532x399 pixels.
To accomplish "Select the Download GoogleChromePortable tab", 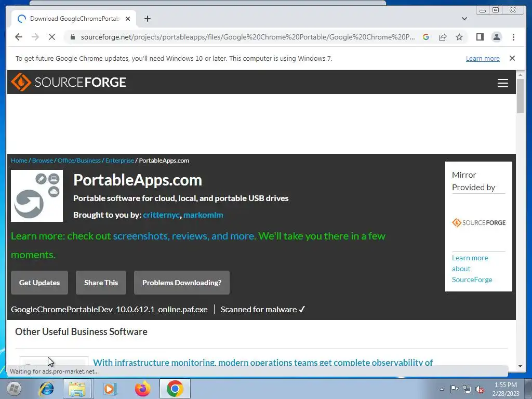I will (74, 19).
